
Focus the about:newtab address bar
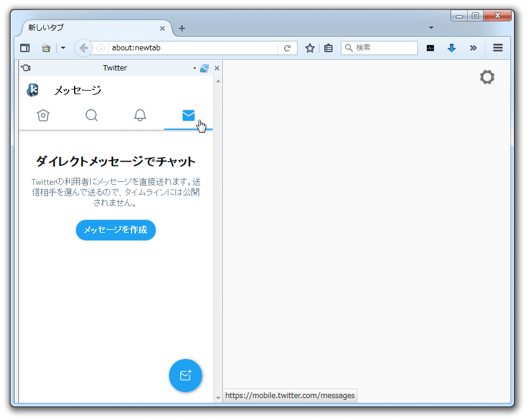point(193,48)
